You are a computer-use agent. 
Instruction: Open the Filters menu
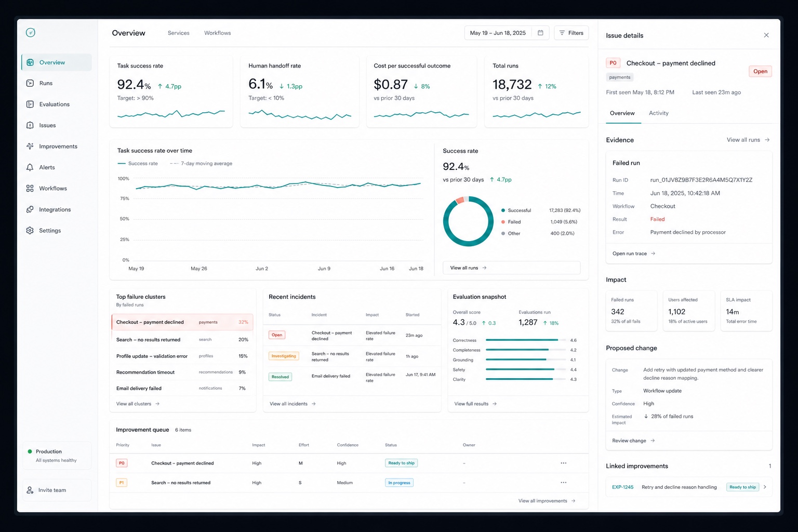pos(571,33)
